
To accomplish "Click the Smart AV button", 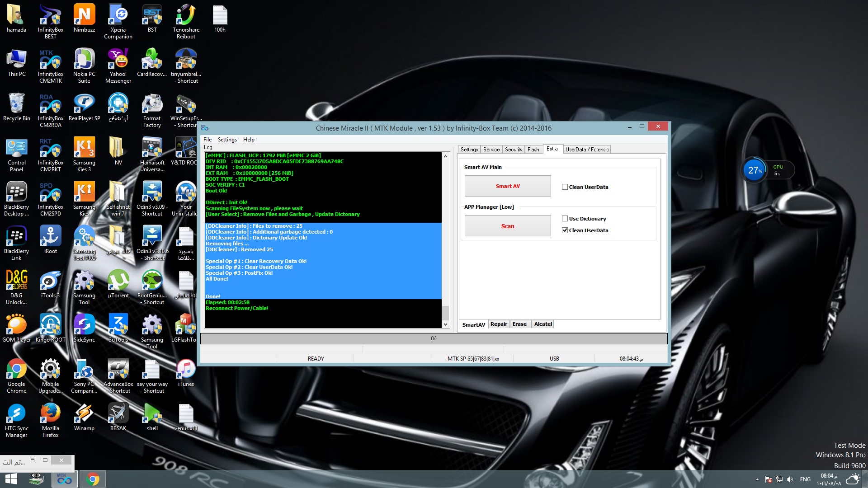I will 508,186.
